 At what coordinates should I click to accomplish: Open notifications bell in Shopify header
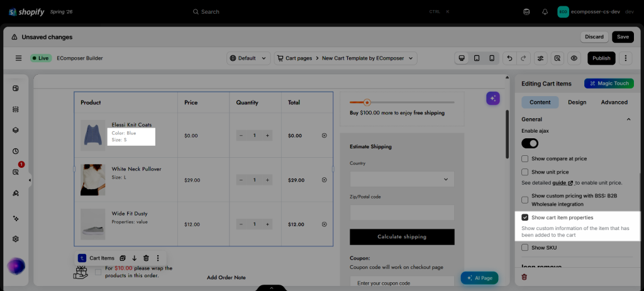(x=545, y=12)
